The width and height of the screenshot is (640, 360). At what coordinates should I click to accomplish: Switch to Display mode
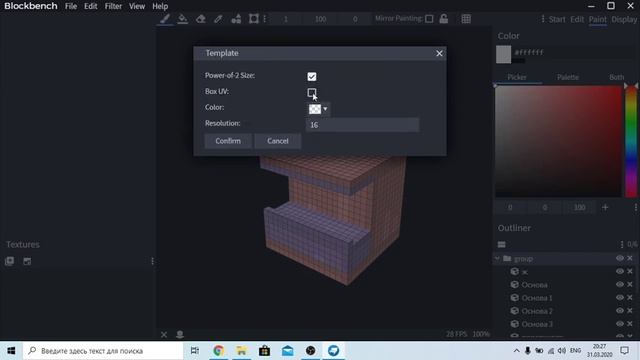624,19
